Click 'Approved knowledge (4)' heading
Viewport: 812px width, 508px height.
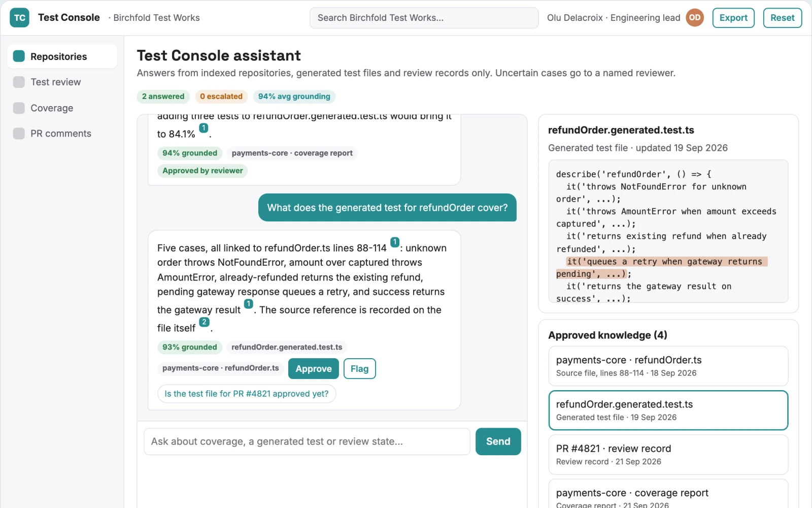(607, 335)
